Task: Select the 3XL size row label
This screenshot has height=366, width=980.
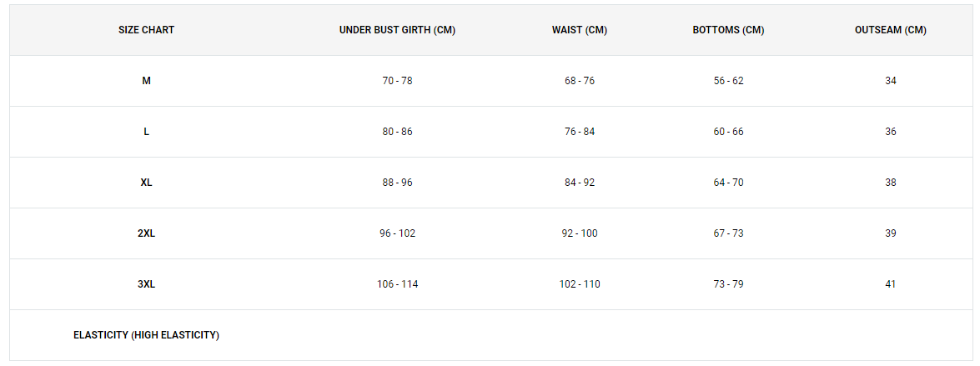Action: coord(146,284)
